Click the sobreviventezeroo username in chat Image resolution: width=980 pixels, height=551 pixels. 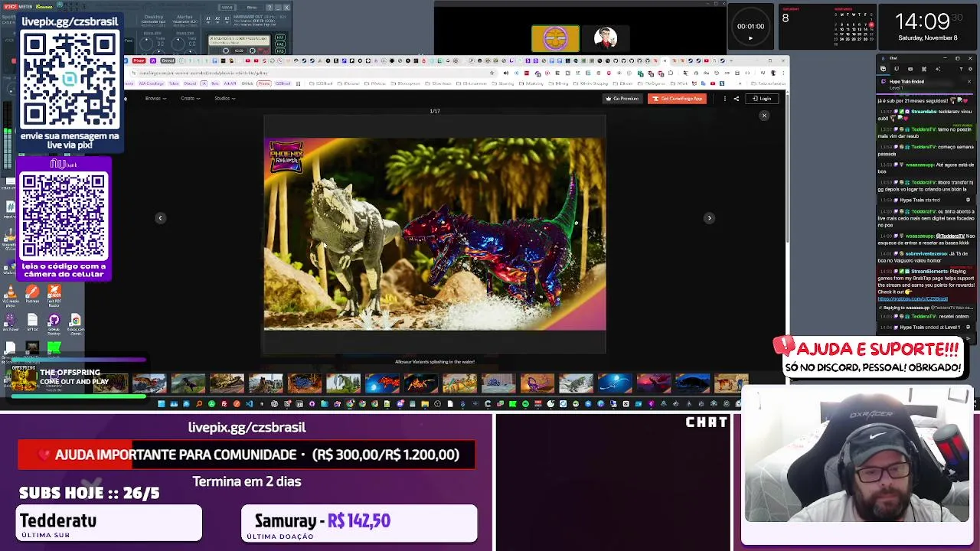pyautogui.click(x=927, y=254)
